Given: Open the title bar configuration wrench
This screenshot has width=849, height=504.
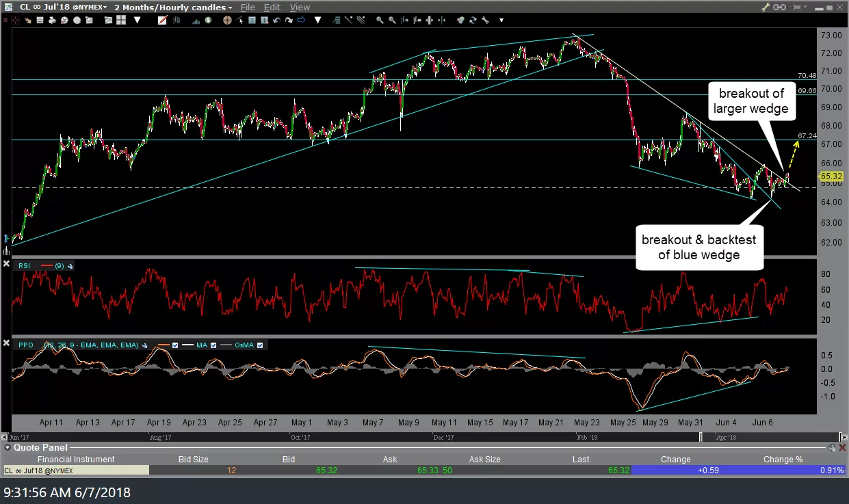Looking at the screenshot, I should pos(766,7).
